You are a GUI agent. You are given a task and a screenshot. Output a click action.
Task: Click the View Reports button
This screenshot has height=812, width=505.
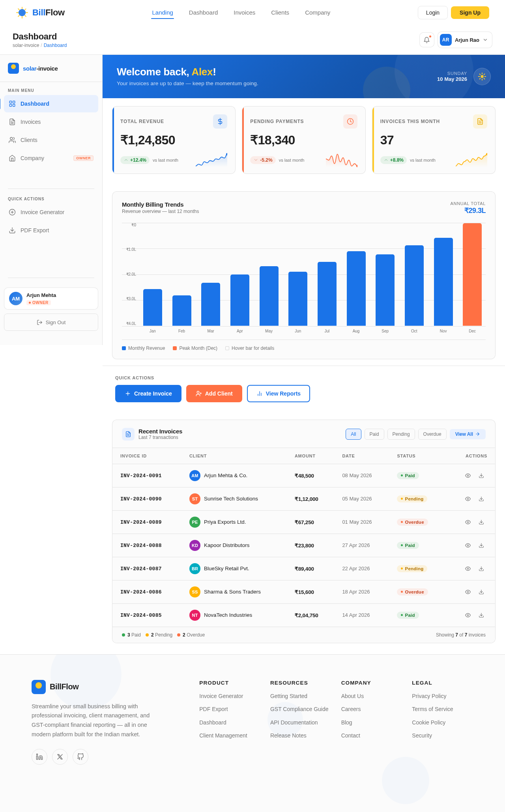tap(279, 394)
